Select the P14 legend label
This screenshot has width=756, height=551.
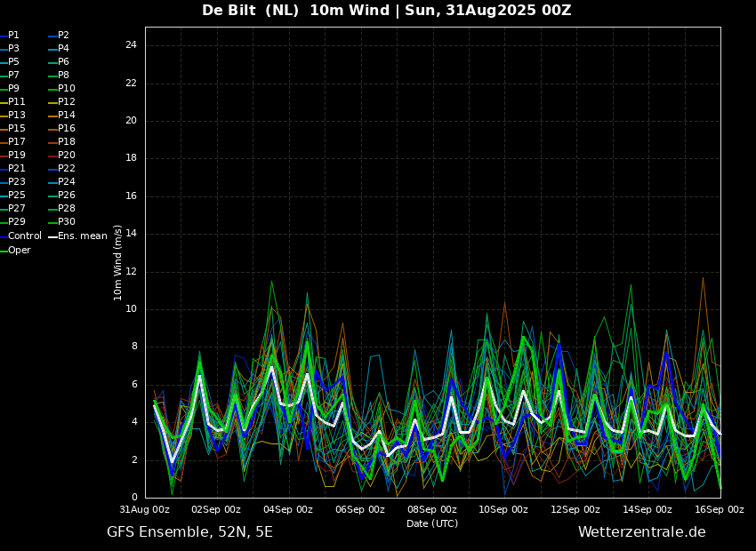(67, 116)
